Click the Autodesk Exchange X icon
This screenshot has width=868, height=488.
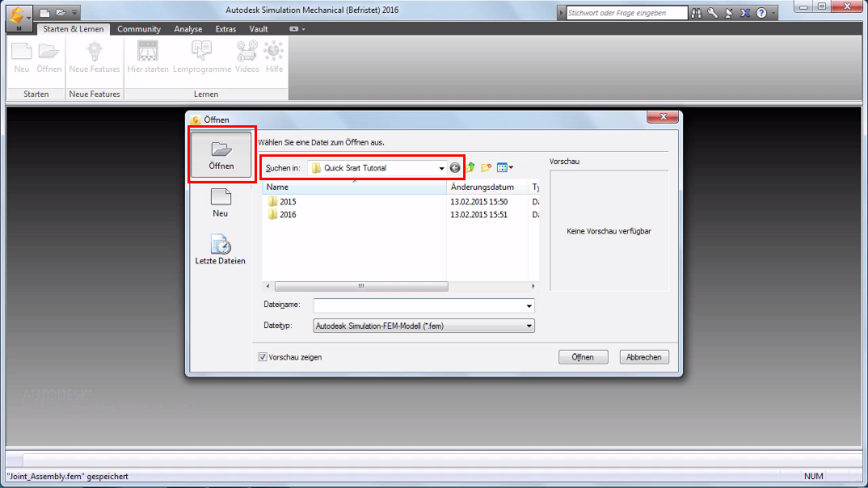745,13
